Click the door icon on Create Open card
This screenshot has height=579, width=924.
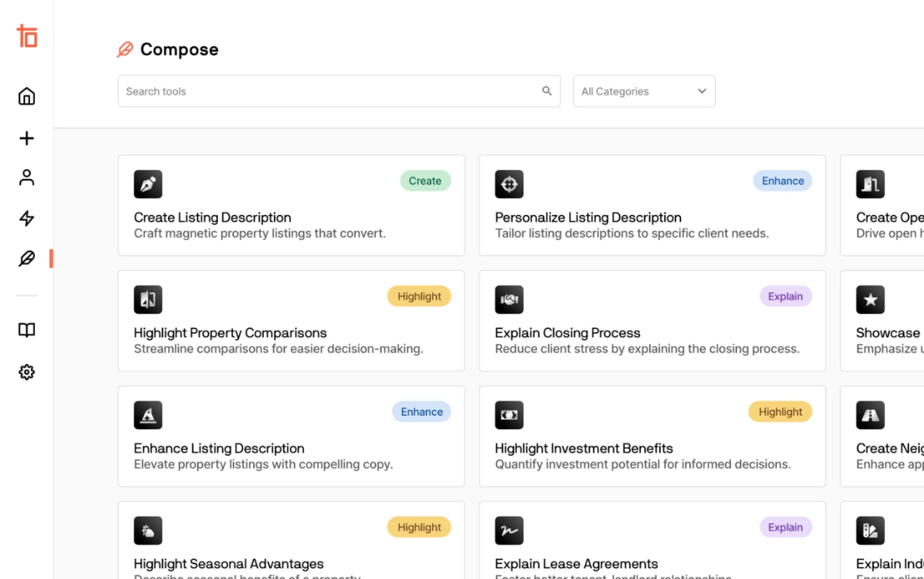tap(871, 184)
